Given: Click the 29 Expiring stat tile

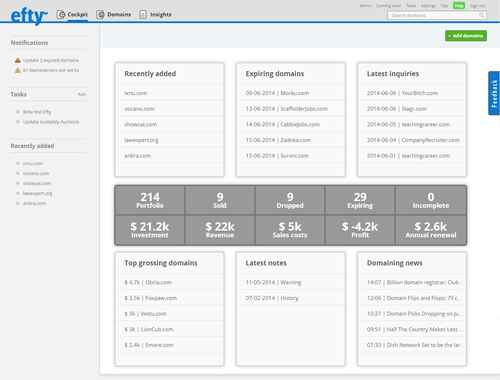Looking at the screenshot, I should pyautogui.click(x=360, y=200).
